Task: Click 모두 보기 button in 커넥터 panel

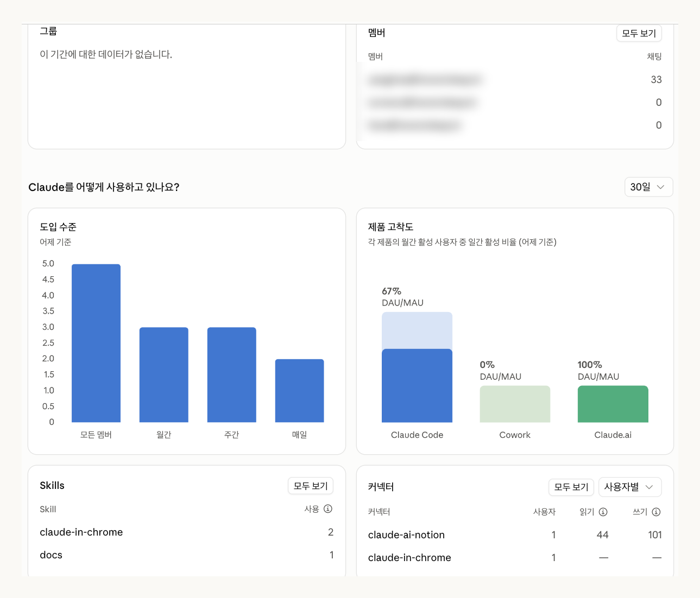Action: coord(571,487)
